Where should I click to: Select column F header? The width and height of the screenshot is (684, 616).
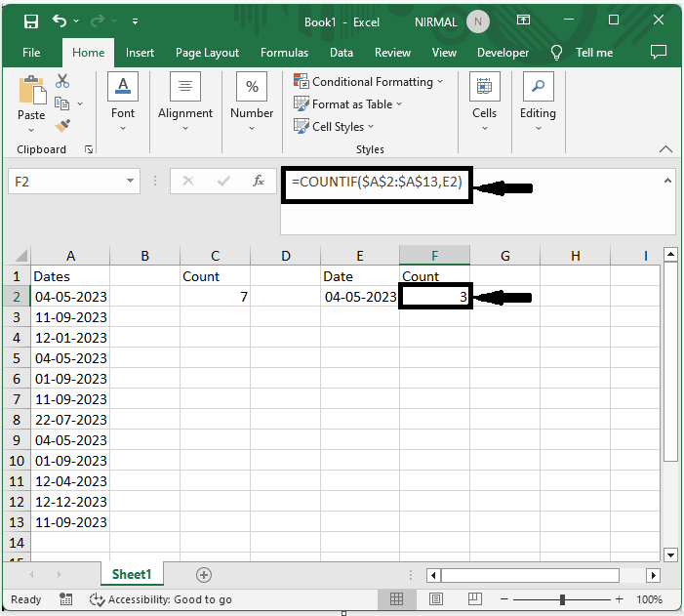tap(434, 256)
